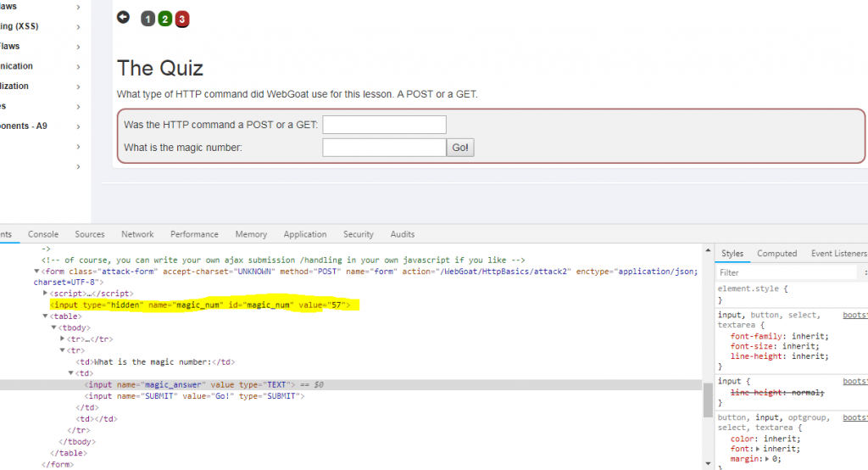Screen dimensions: 868x470
Task: Expand the font: inherit shorthand triangle
Action: pos(758,449)
